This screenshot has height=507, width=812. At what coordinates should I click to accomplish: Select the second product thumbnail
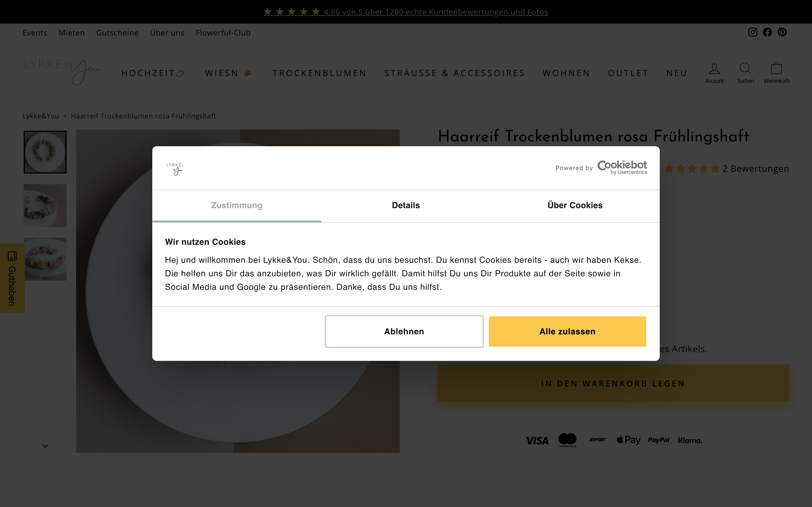(45, 206)
